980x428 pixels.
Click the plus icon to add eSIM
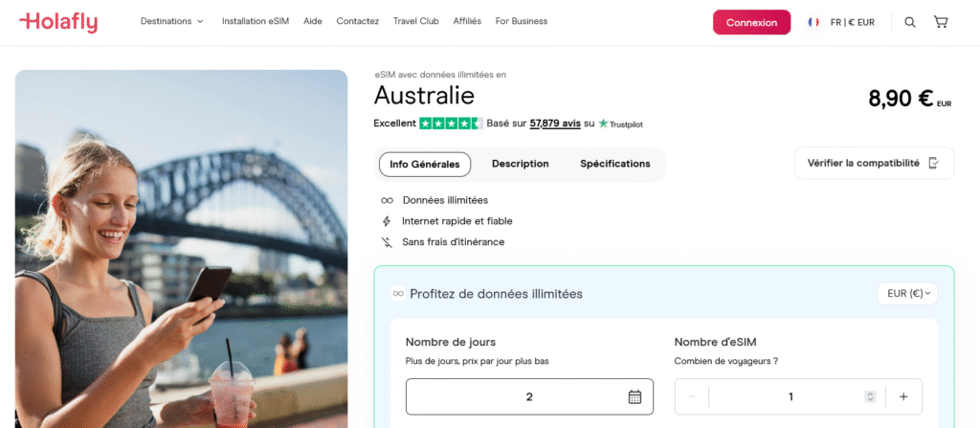[903, 396]
